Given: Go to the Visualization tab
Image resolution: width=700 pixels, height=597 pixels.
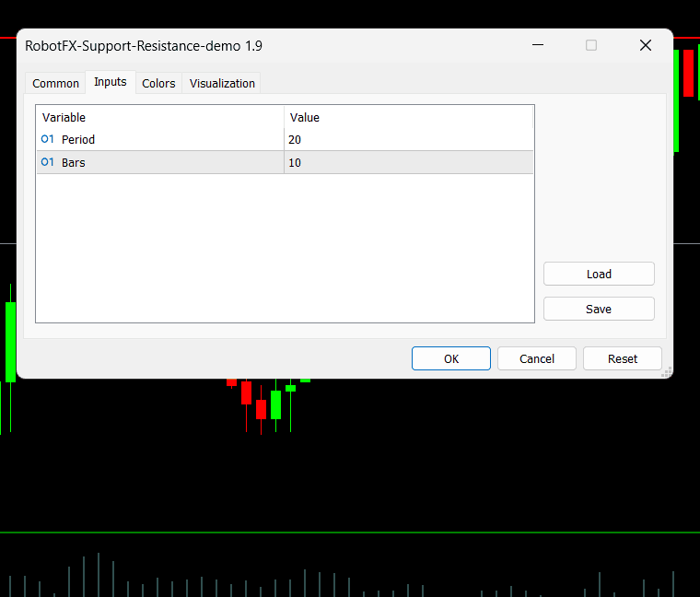Looking at the screenshot, I should coord(222,83).
